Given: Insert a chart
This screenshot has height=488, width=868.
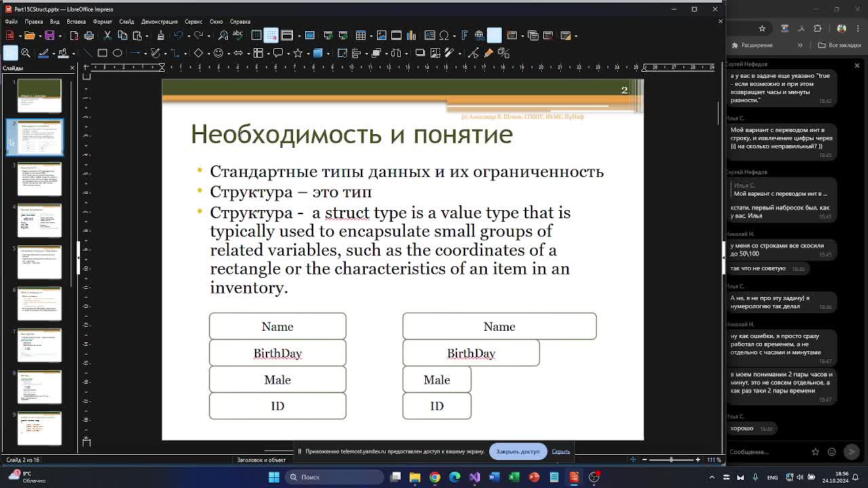Looking at the screenshot, I should tap(411, 35).
